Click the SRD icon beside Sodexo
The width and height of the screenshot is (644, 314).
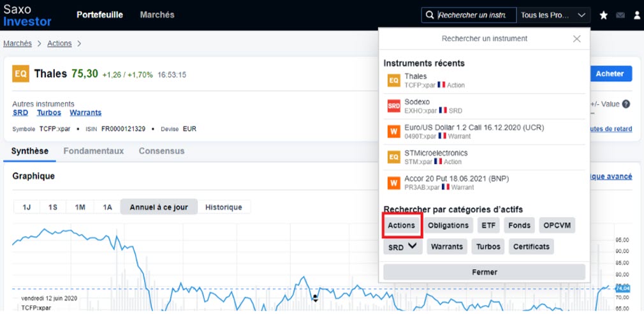393,106
